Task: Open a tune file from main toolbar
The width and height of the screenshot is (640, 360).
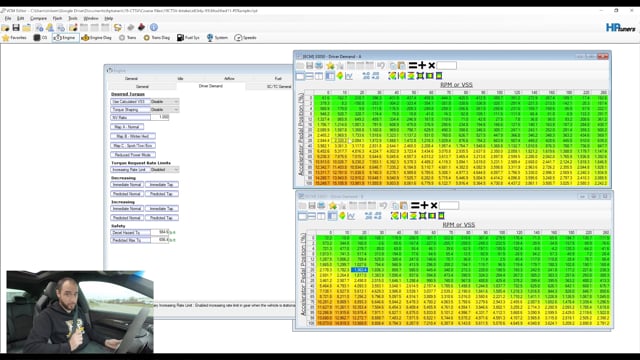Action: tap(5, 27)
